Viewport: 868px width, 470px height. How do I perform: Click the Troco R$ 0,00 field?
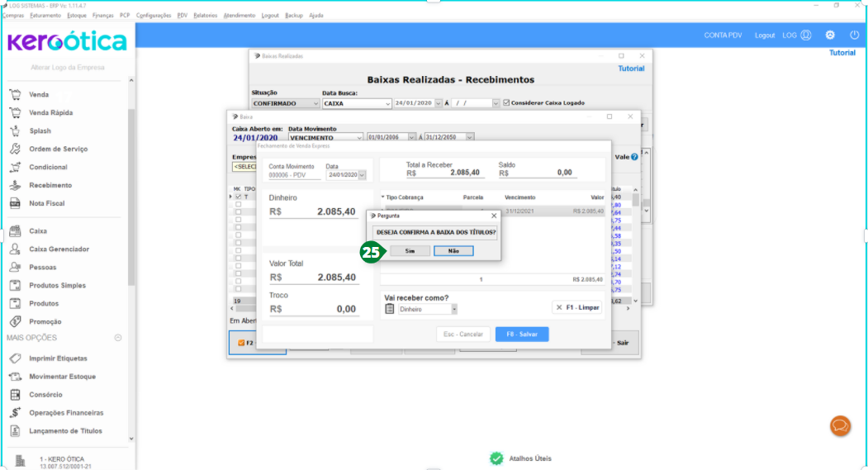click(x=313, y=309)
